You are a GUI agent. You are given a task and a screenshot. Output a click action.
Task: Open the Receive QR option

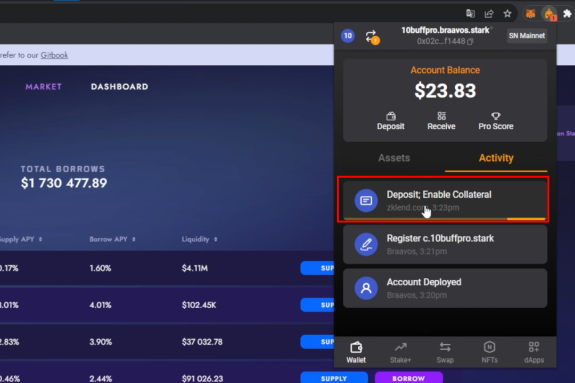441,121
